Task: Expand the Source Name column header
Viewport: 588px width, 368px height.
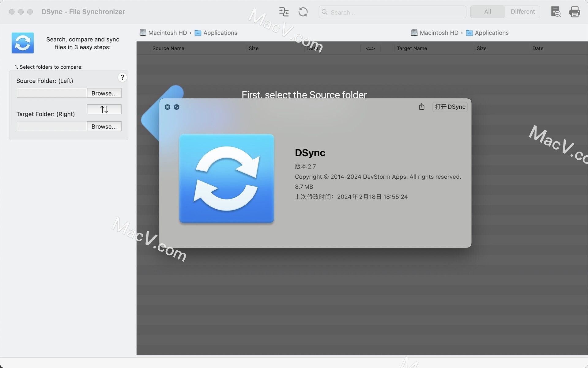Action: pyautogui.click(x=168, y=48)
